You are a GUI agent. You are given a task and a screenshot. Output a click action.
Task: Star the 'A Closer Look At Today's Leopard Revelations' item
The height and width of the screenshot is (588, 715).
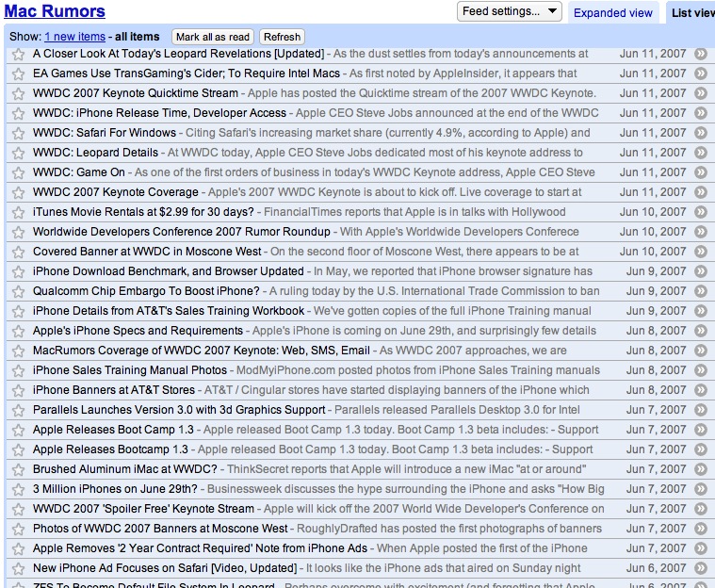(18, 55)
